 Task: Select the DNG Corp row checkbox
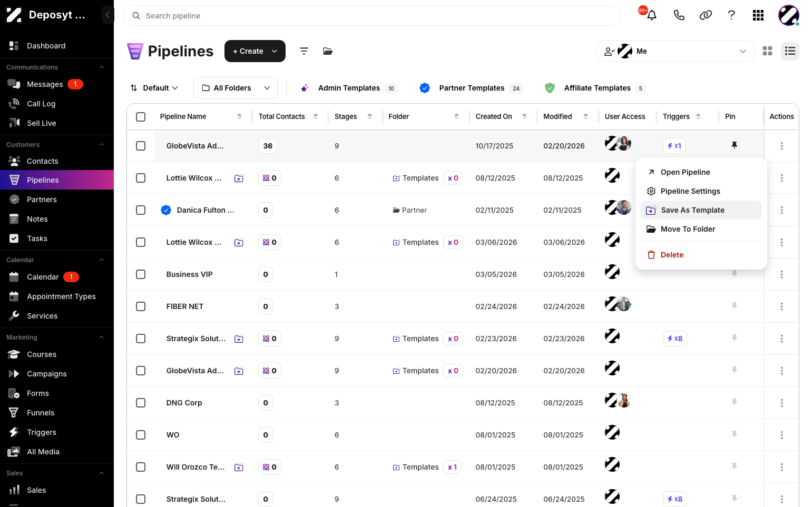pos(141,403)
